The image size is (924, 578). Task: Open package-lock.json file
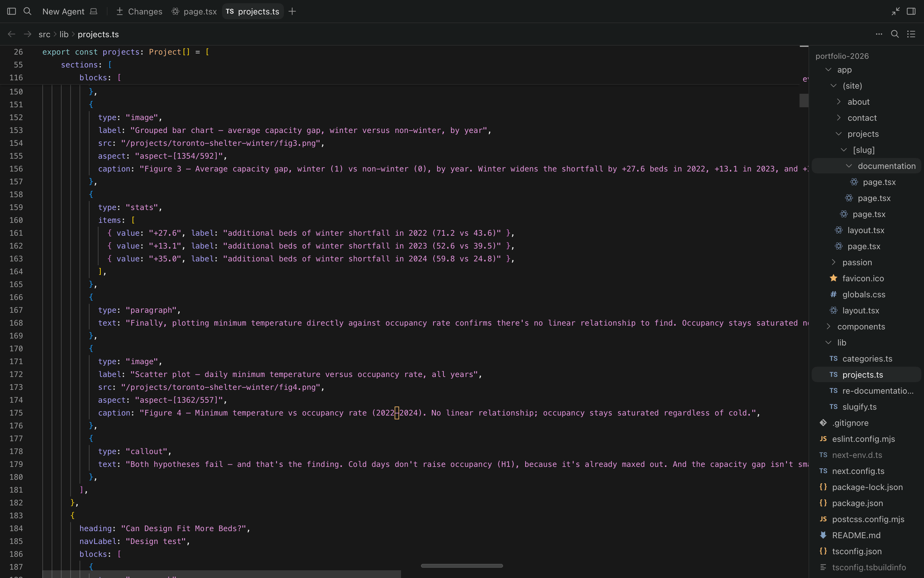pos(866,487)
